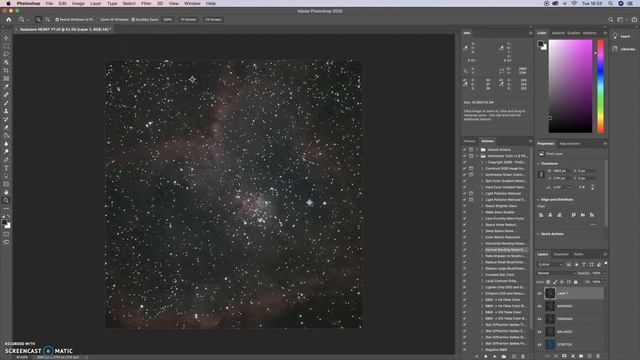Switch to the Adjustments tab
Viewport: 640px width, 360px height.
(x=570, y=144)
